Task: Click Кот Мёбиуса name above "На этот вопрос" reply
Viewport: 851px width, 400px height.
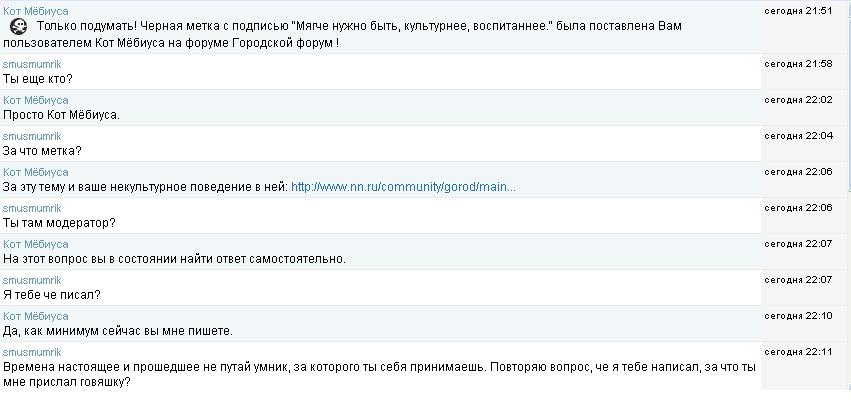Action: tap(36, 244)
